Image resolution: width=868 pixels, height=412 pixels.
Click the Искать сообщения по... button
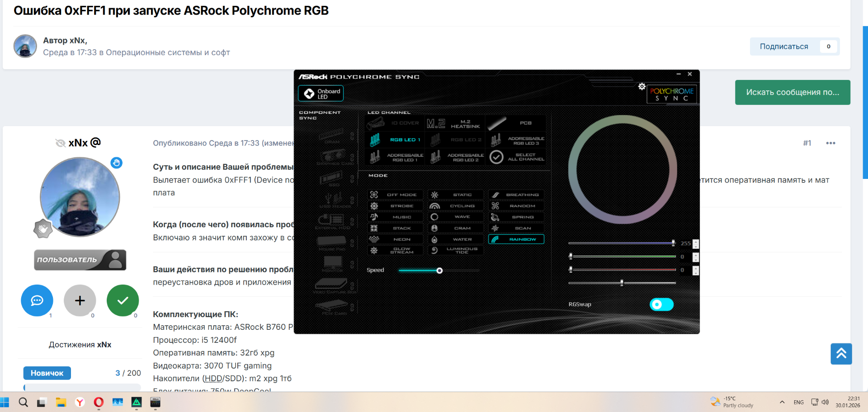pyautogui.click(x=792, y=92)
